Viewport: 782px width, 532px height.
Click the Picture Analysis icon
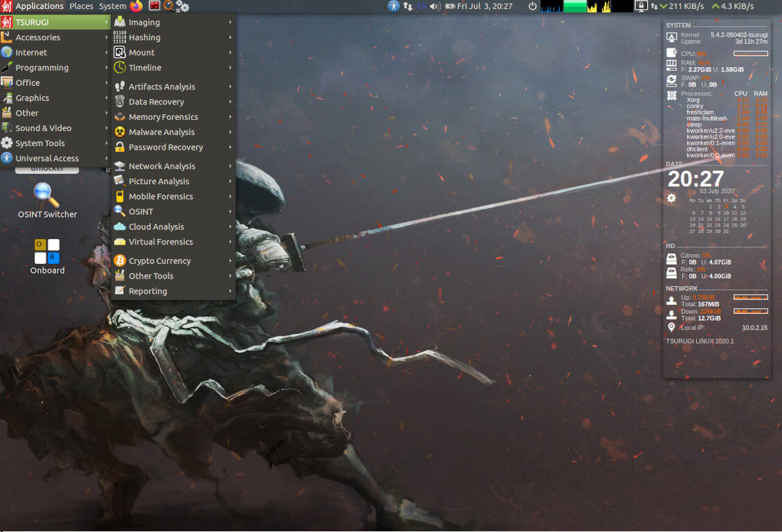pyautogui.click(x=120, y=181)
